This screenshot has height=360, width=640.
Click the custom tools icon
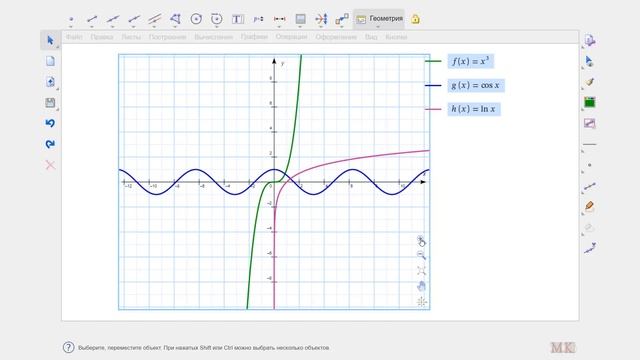tap(342, 19)
